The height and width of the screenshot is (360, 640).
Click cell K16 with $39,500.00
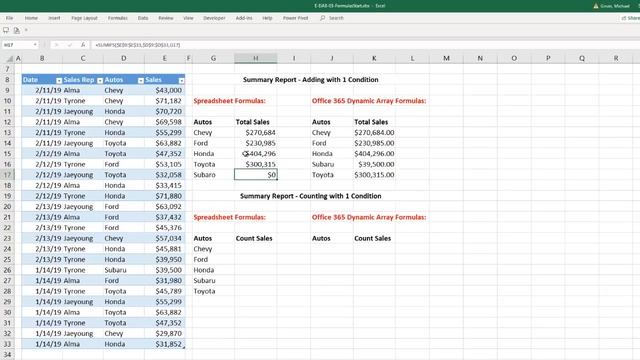click(374, 164)
